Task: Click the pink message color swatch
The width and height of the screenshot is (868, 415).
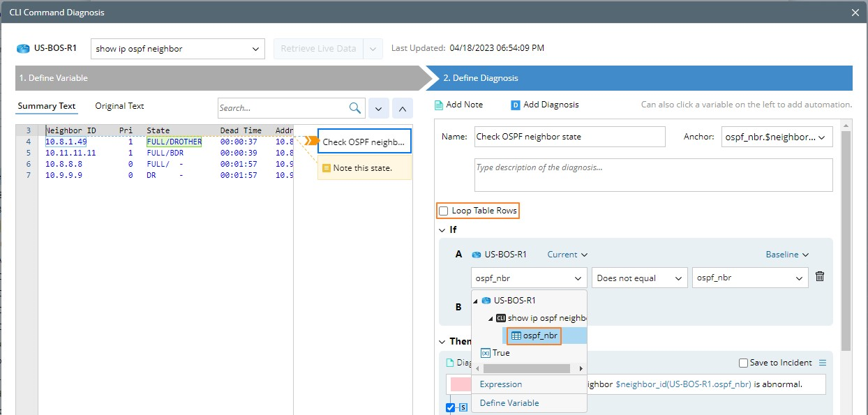Action: click(x=460, y=384)
